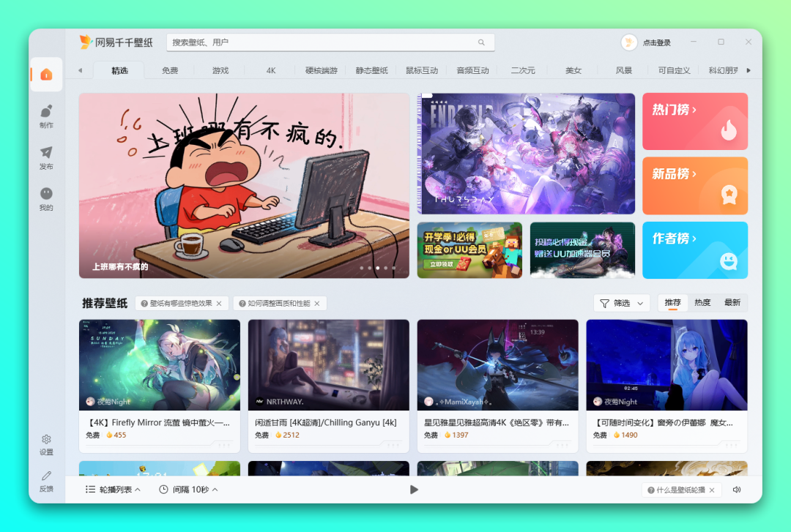Switch to the 二次元 tab
791x532 pixels.
coord(523,70)
